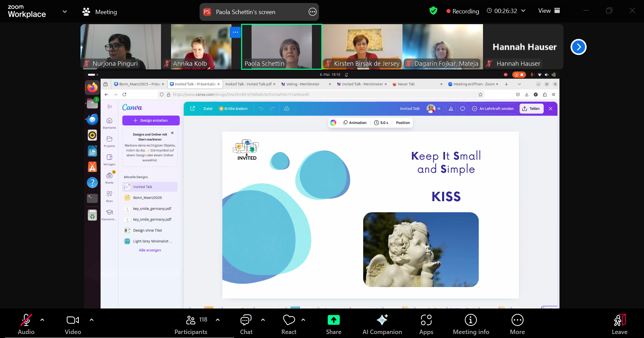Open the Design ohne Titel entry

tap(150, 230)
